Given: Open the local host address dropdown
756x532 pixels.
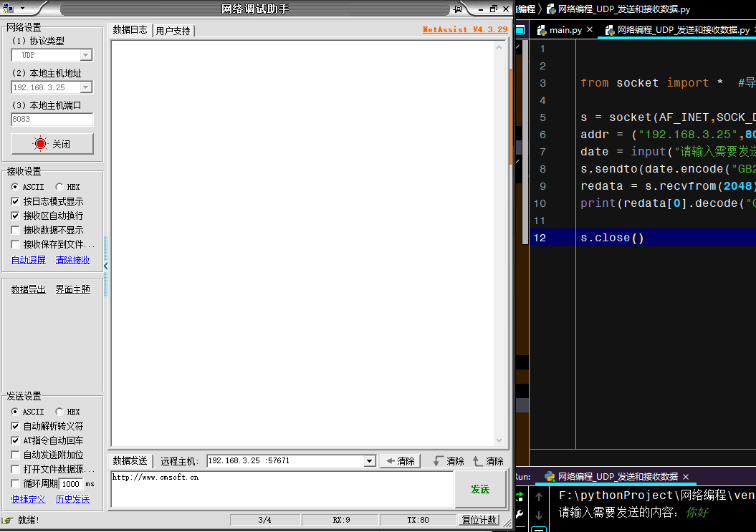Looking at the screenshot, I should [86, 87].
